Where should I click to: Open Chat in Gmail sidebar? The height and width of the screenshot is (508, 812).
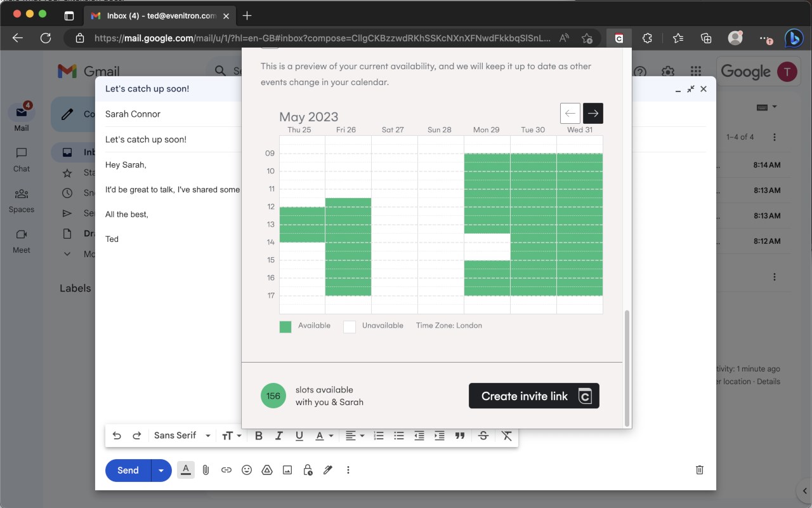pos(22,159)
